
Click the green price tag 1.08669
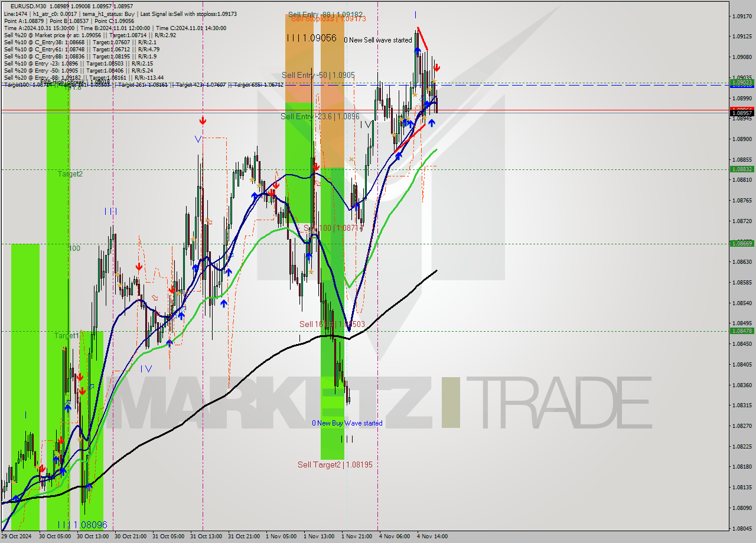click(742, 243)
